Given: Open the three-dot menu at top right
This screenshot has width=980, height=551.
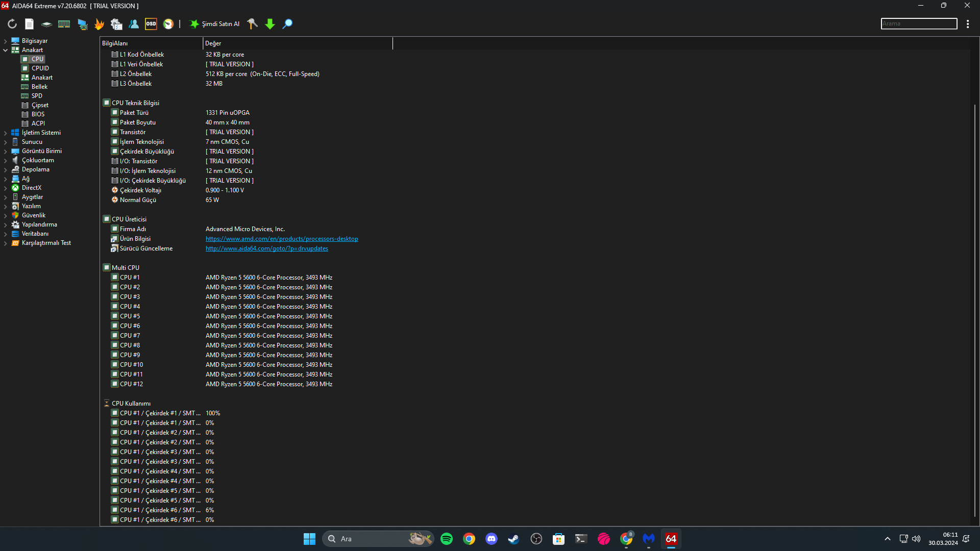Looking at the screenshot, I should [968, 24].
